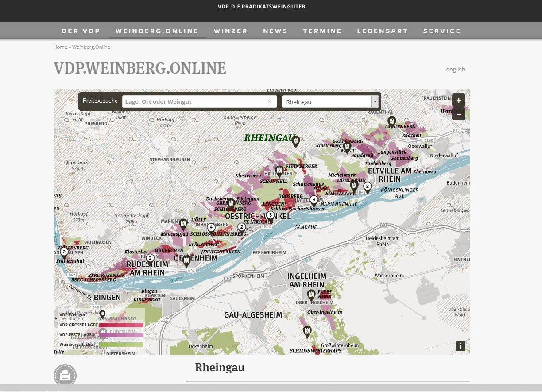Viewport: 542px width, 392px height.
Task: Click the pin beside the RHEINGAU label
Action: click(296, 142)
